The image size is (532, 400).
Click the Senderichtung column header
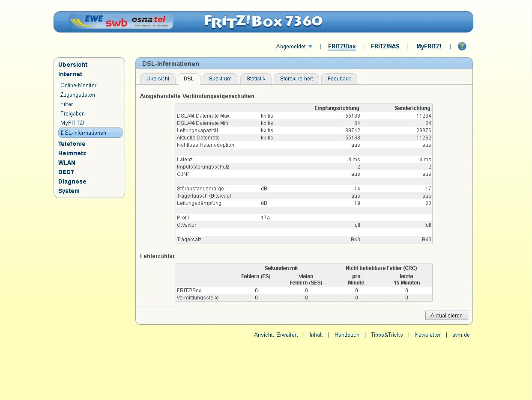pos(412,108)
